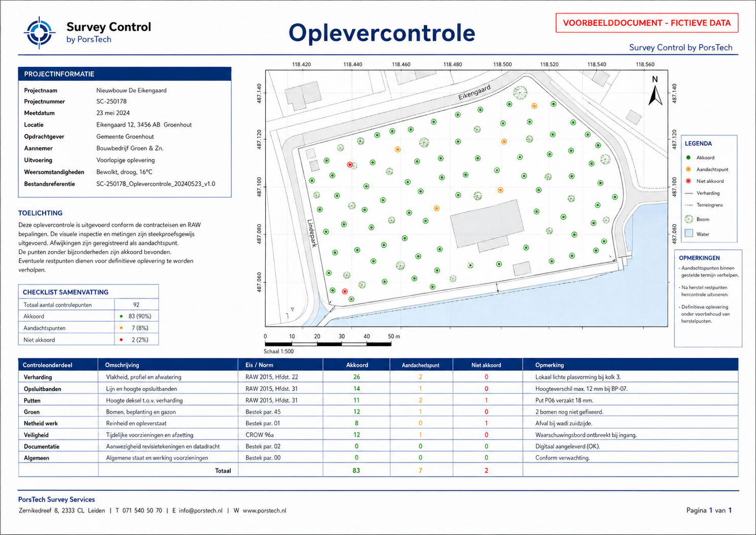756x535 pixels.
Task: Click the Totaal label in the table
Action: click(x=223, y=471)
